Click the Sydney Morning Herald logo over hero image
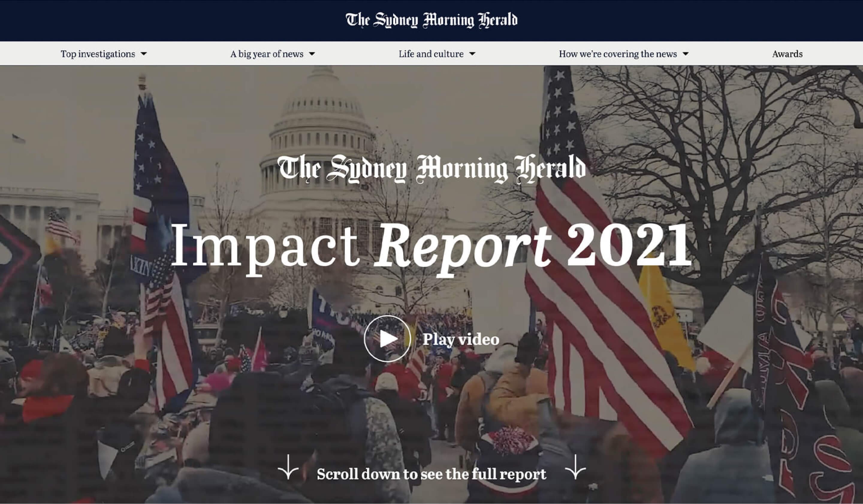This screenshot has height=504, width=863. (431, 168)
